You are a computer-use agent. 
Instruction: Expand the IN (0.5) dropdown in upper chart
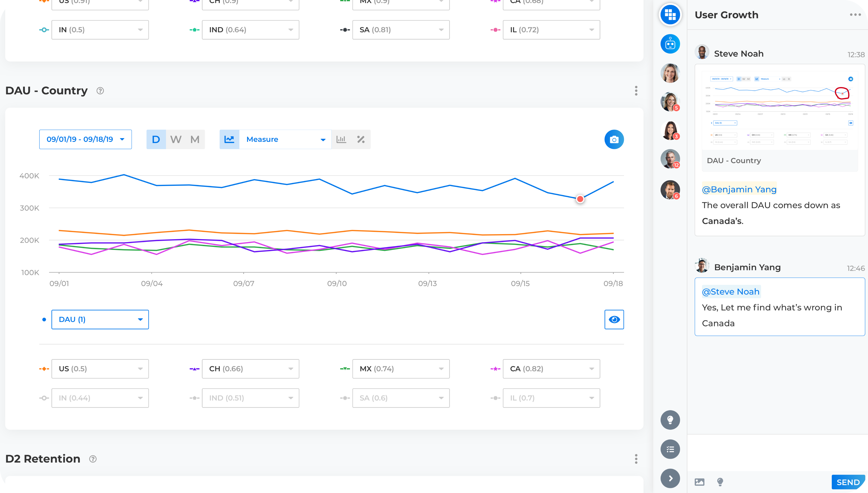coord(100,30)
